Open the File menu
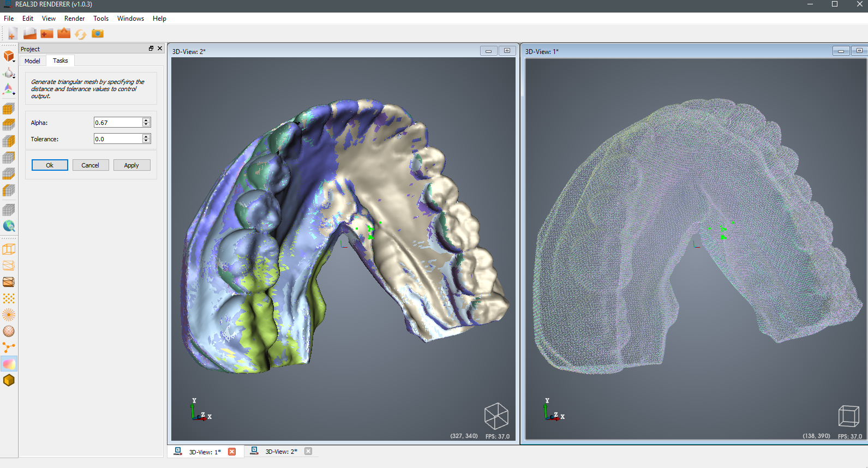This screenshot has width=868, height=468. click(9, 19)
